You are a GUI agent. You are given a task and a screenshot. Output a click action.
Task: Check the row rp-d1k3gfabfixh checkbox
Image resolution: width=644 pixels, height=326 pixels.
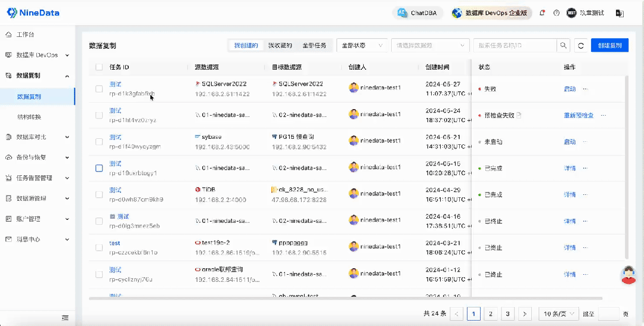(x=99, y=89)
